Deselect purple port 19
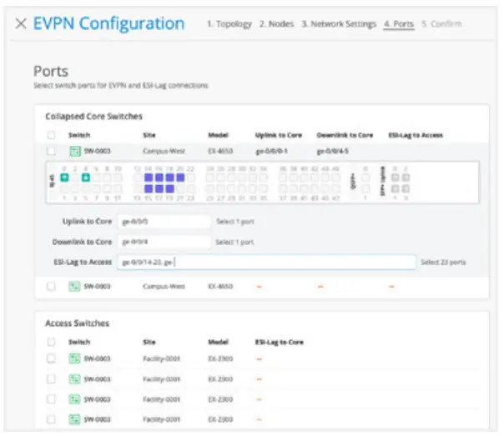Screen dimensions: 504x436 tap(169, 188)
